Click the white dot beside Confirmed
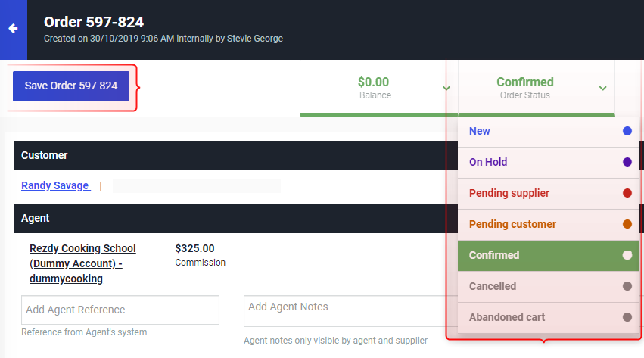 point(627,255)
